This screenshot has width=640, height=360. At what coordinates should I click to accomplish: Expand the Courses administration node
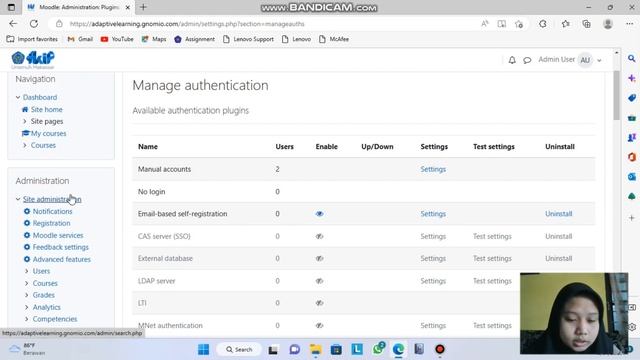click(x=27, y=283)
